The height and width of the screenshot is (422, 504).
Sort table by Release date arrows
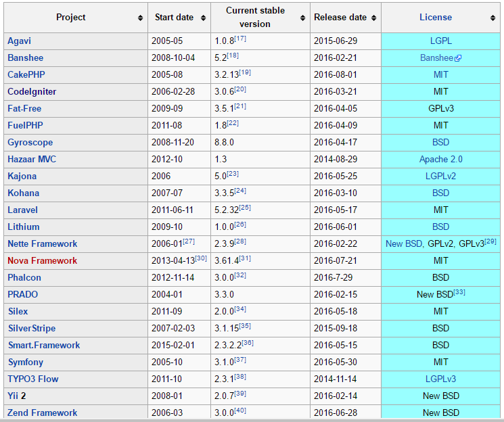(373, 18)
